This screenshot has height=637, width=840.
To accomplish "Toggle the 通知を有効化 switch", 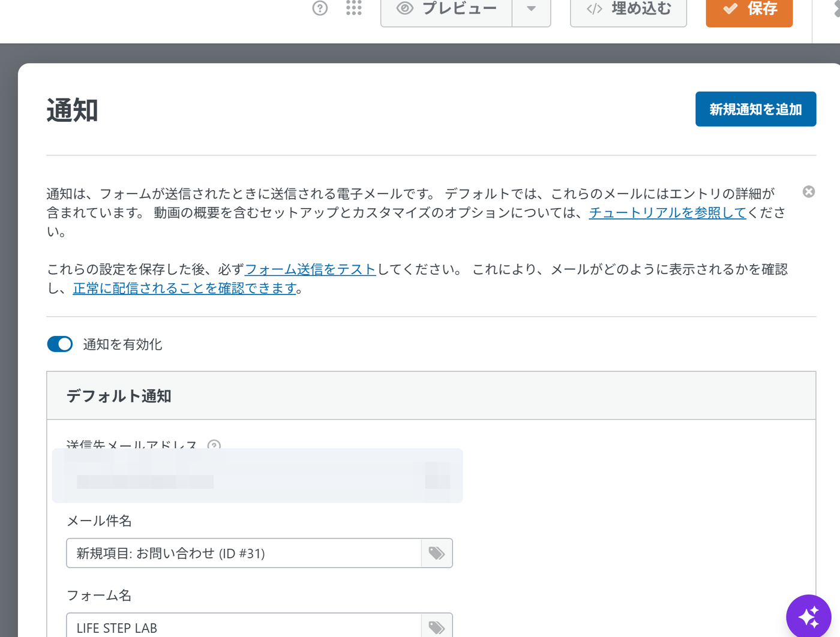I will 60,344.
